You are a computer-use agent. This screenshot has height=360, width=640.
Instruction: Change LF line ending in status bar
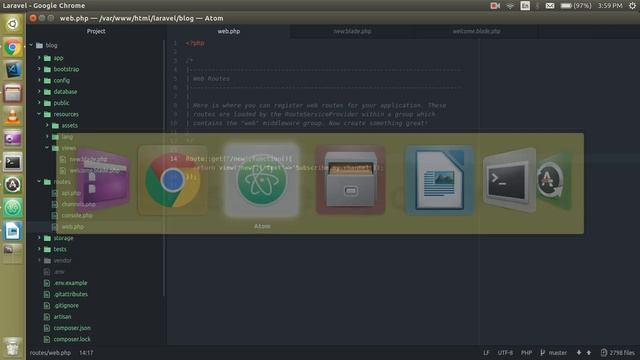(486, 353)
